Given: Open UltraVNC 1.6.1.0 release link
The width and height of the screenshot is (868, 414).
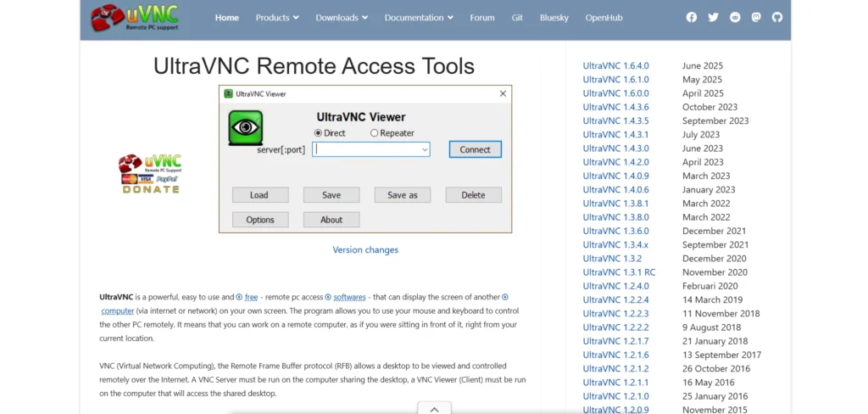Looking at the screenshot, I should tap(615, 80).
